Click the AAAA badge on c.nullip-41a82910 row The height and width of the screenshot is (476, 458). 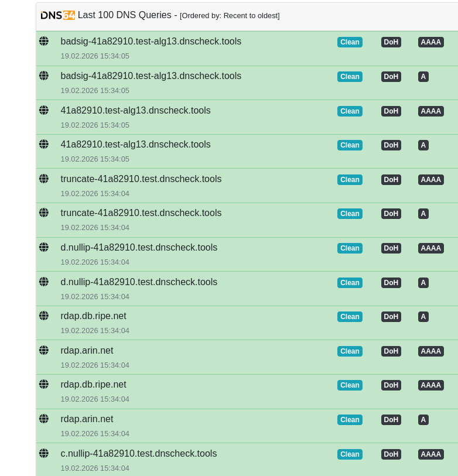coord(430,454)
